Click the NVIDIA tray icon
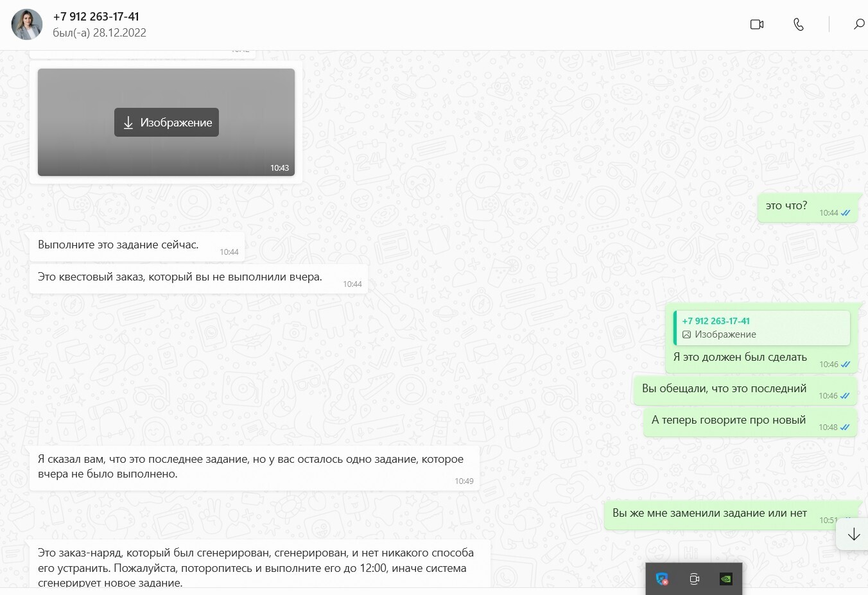 coord(725,579)
